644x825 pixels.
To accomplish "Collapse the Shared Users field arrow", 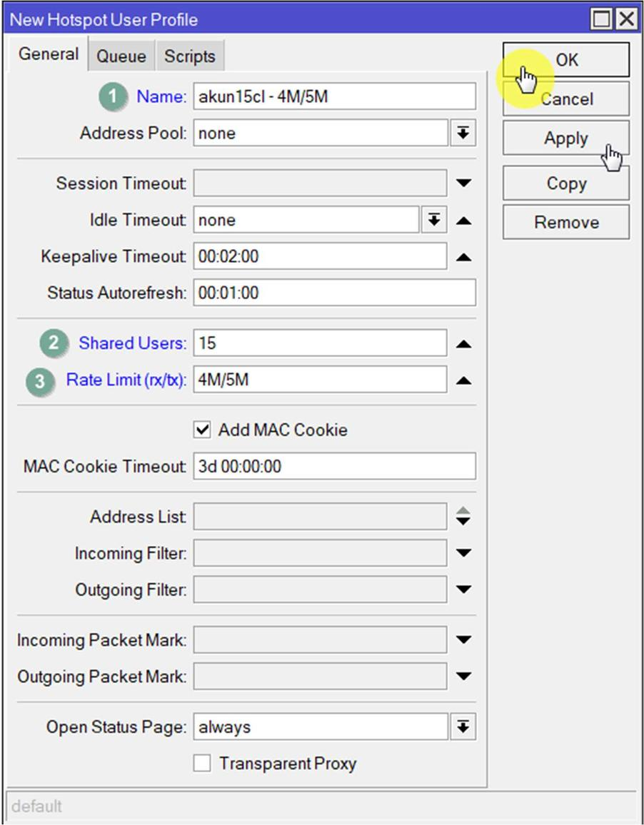I will click(463, 344).
